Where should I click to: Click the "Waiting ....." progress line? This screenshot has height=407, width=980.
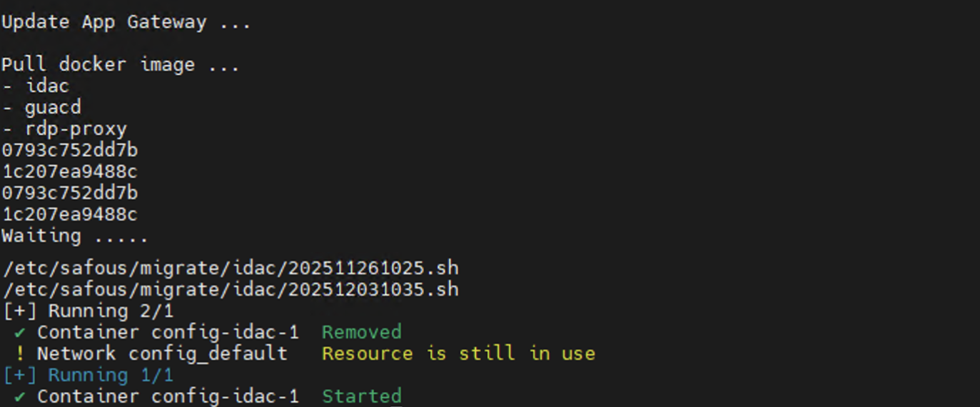point(75,236)
